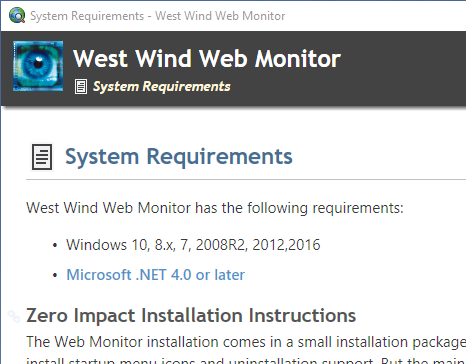This screenshot has height=364, width=466.
Task: Click the anchor link icon beside Zero Impact heading
Action: pos(14,316)
